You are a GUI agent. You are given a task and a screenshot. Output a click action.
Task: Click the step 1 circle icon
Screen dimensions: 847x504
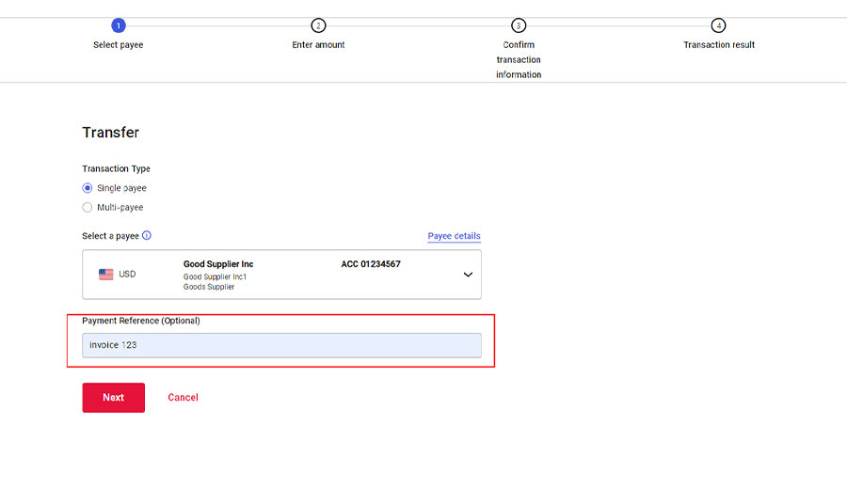pos(118,25)
